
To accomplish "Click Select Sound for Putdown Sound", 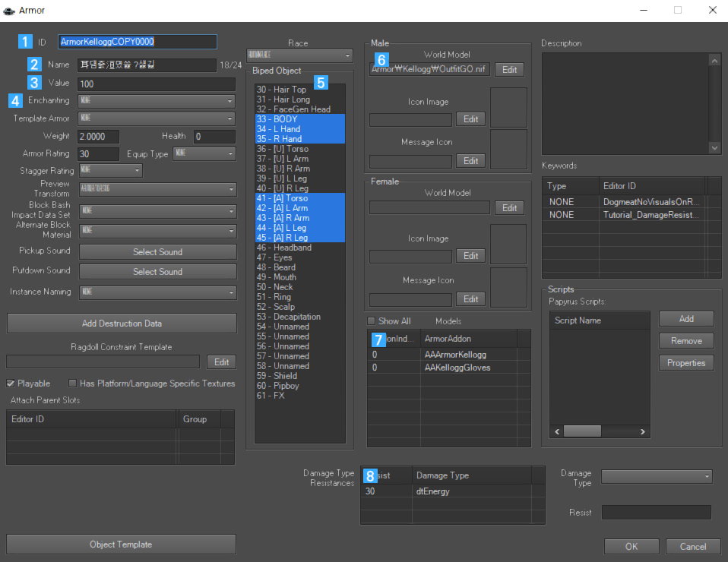I will (158, 272).
